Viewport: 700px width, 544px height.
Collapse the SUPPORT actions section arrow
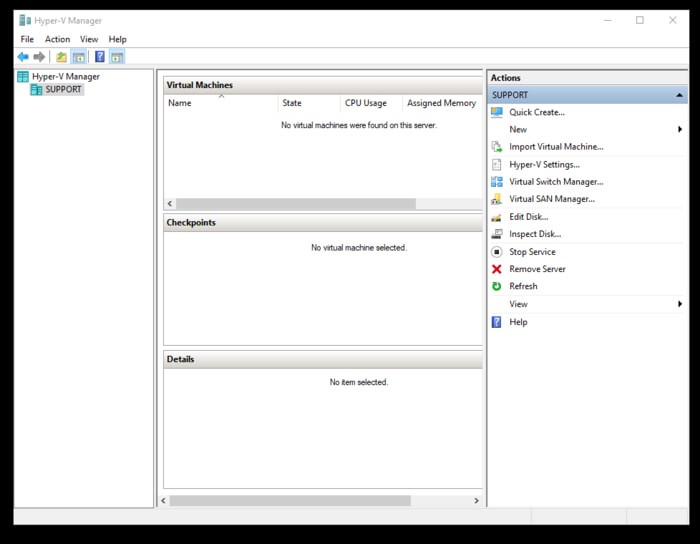pos(679,95)
